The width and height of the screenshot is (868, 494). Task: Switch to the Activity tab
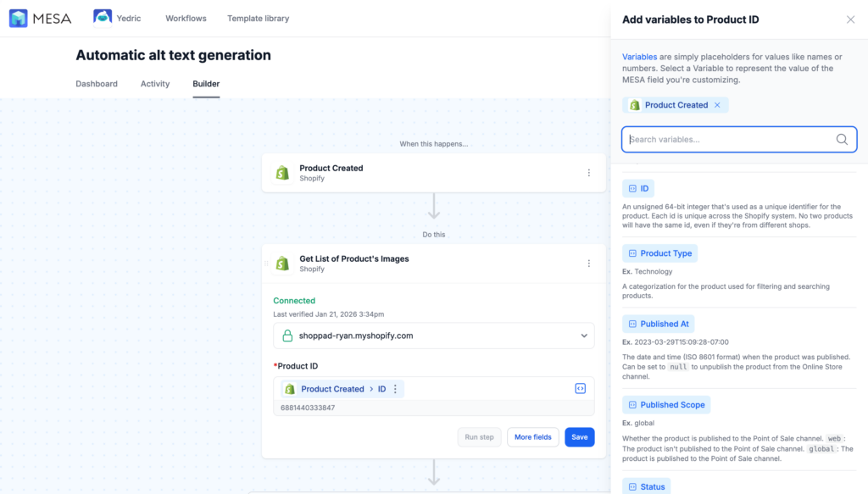(x=155, y=84)
